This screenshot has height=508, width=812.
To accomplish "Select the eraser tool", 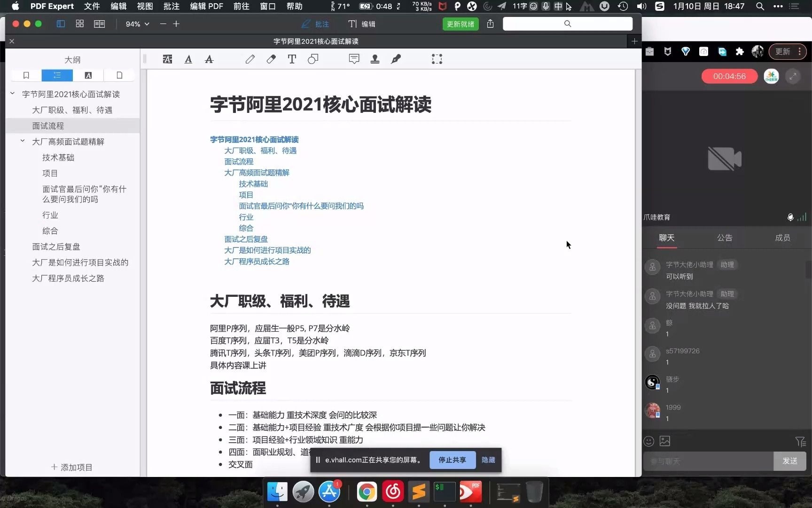I will click(x=271, y=59).
